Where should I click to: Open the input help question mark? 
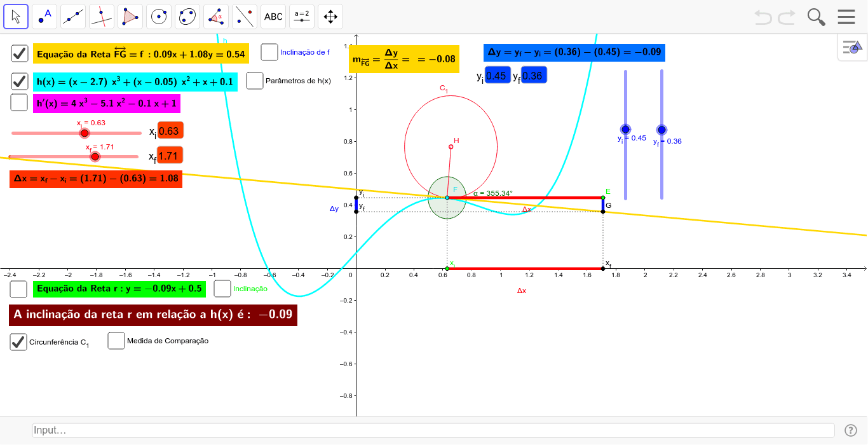pos(851,430)
